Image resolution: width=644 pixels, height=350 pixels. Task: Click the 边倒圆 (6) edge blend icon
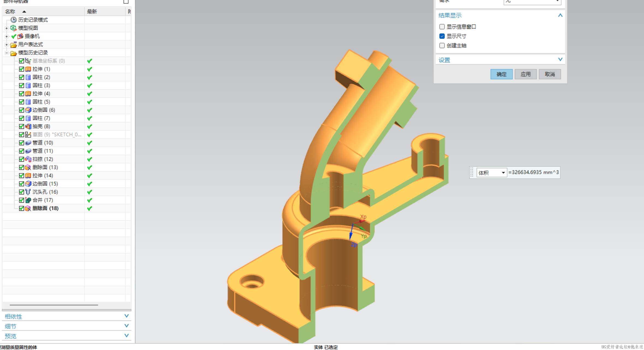tap(28, 110)
